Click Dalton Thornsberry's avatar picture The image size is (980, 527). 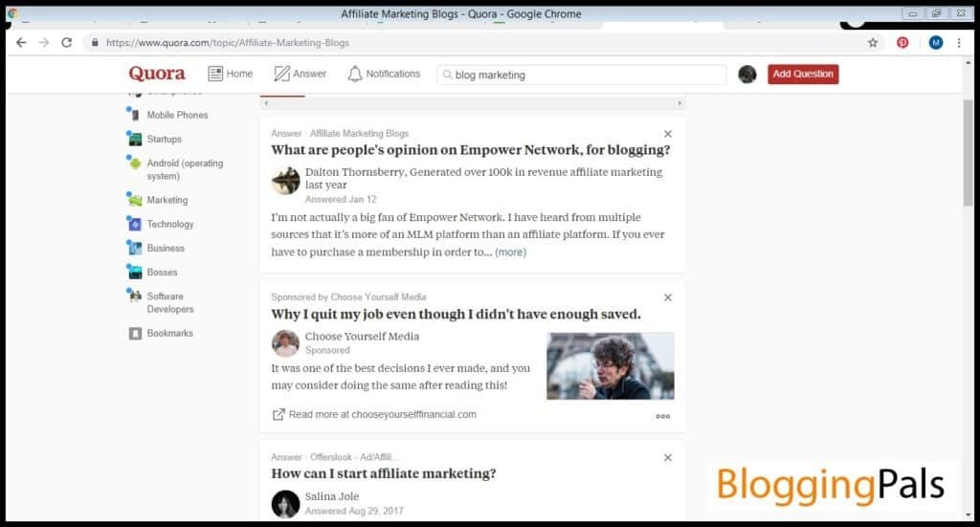coord(285,181)
